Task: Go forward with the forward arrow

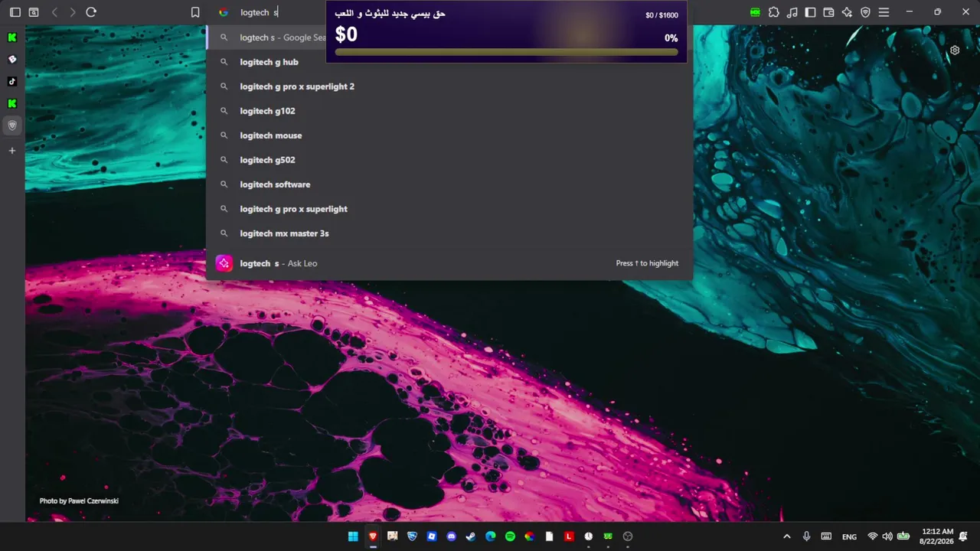Action: point(73,12)
